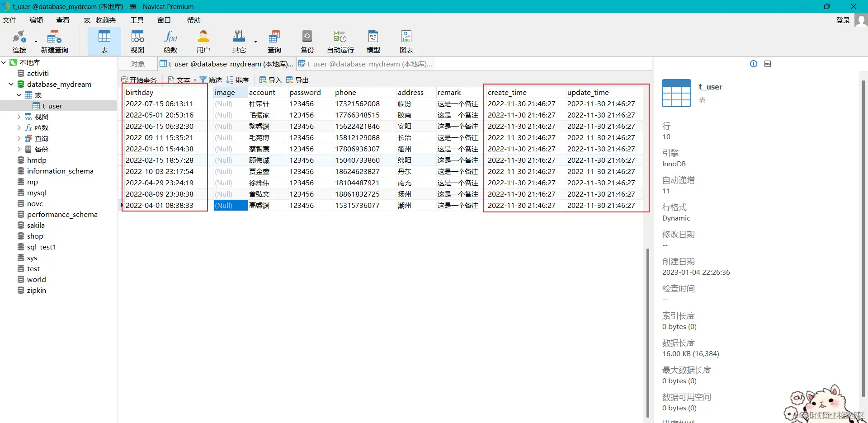The height and width of the screenshot is (423, 868).
Task: Open the 文件 menu
Action: click(9, 20)
